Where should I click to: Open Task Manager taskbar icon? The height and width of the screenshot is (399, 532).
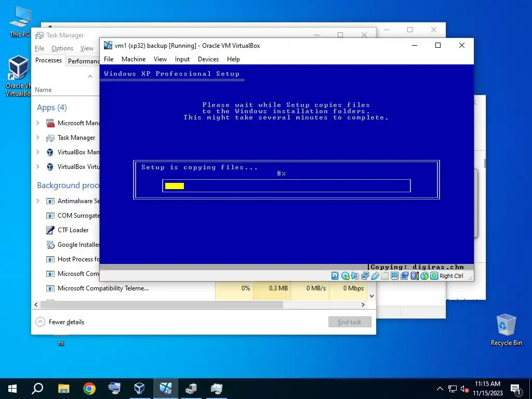[217, 389]
